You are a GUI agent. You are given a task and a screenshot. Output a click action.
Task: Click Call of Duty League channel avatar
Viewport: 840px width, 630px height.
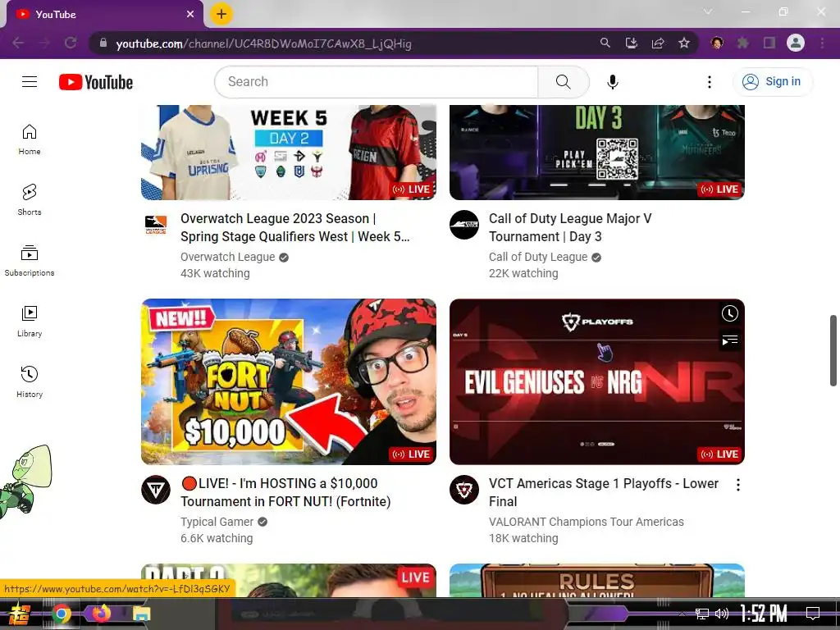[x=464, y=225]
